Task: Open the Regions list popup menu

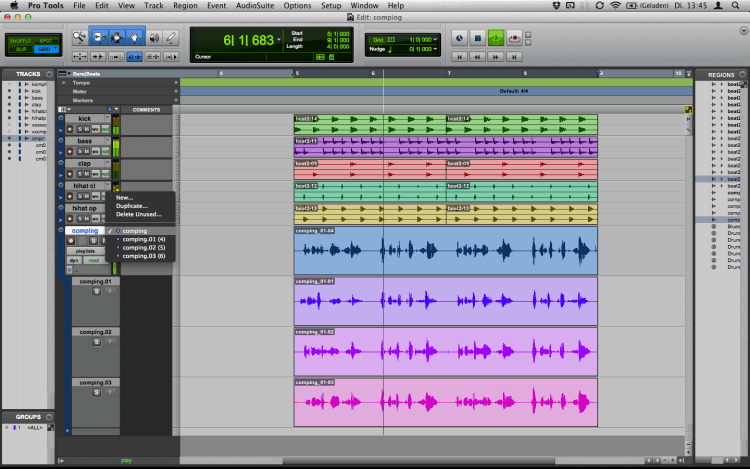Action: pyautogui.click(x=742, y=75)
